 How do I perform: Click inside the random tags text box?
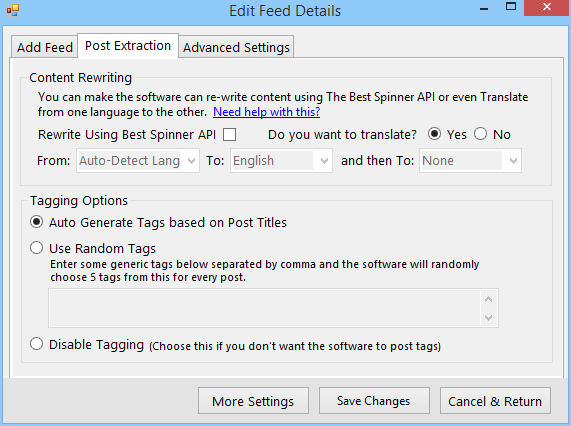265,308
